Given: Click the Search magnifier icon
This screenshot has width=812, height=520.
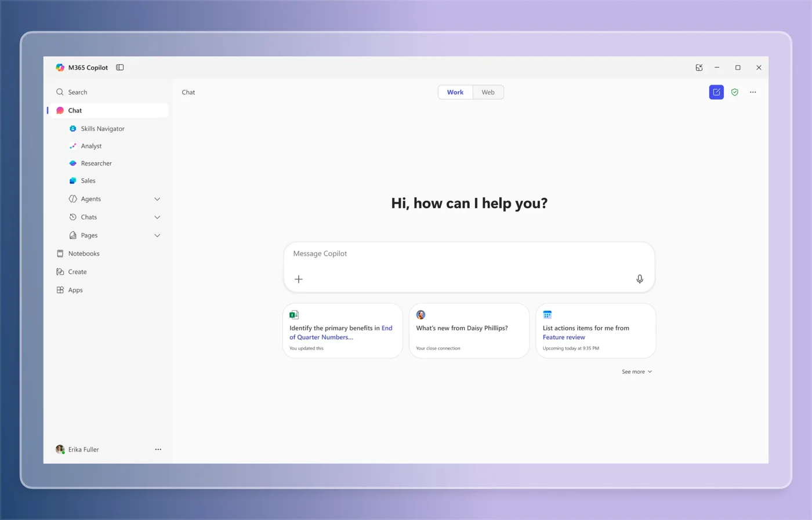Looking at the screenshot, I should pyautogui.click(x=60, y=92).
